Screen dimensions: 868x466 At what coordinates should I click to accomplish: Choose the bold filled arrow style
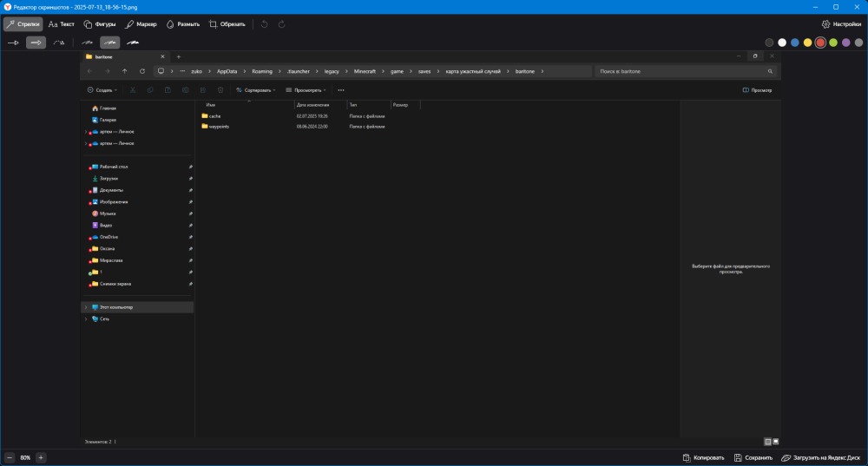click(x=36, y=43)
